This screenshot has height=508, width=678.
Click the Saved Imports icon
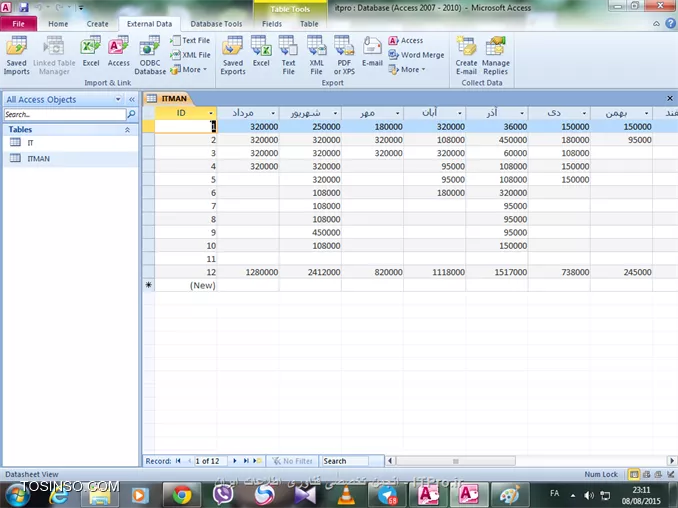[17, 55]
